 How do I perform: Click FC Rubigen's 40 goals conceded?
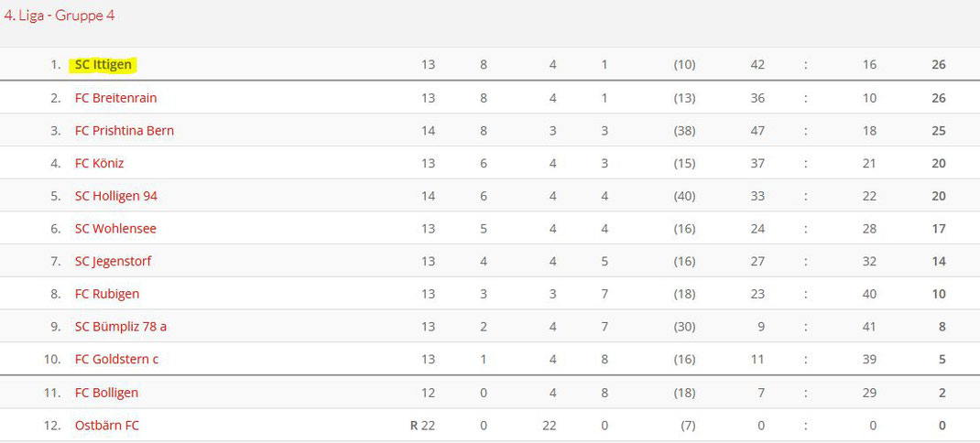click(869, 294)
